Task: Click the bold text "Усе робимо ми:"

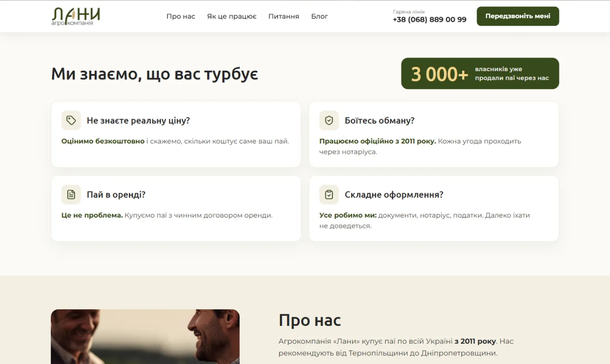Action: [x=348, y=215]
